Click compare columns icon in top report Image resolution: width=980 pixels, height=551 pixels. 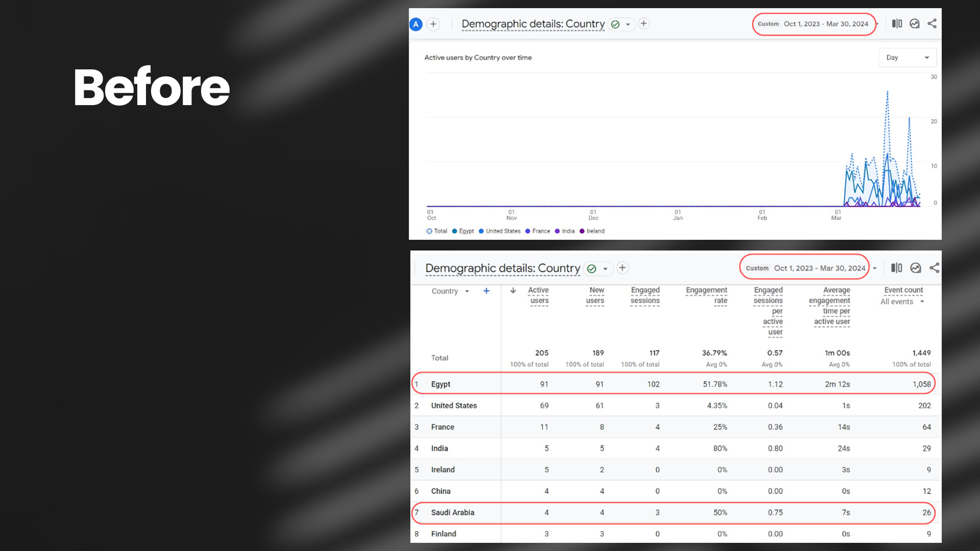click(x=897, y=23)
